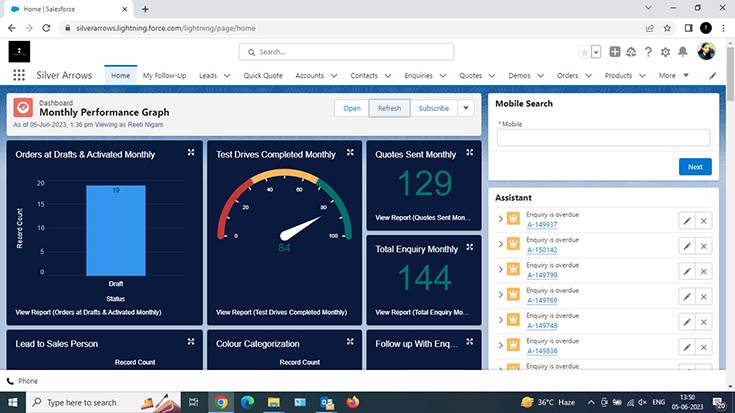
Task: Bookmark this page with the star
Action: tap(667, 28)
